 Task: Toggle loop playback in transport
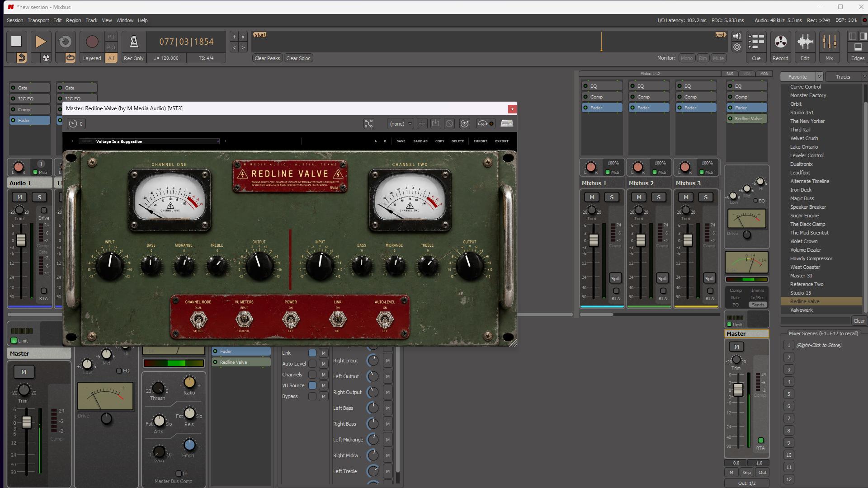(x=65, y=41)
